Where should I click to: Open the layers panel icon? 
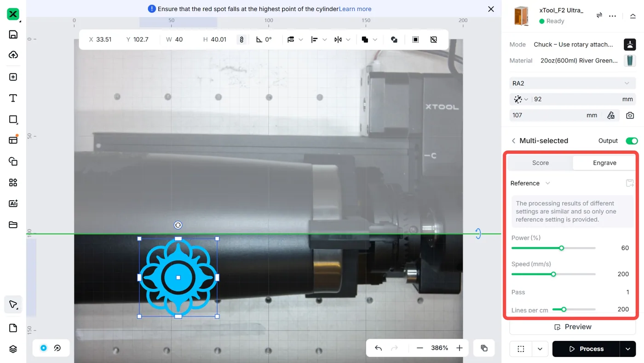pos(13,349)
